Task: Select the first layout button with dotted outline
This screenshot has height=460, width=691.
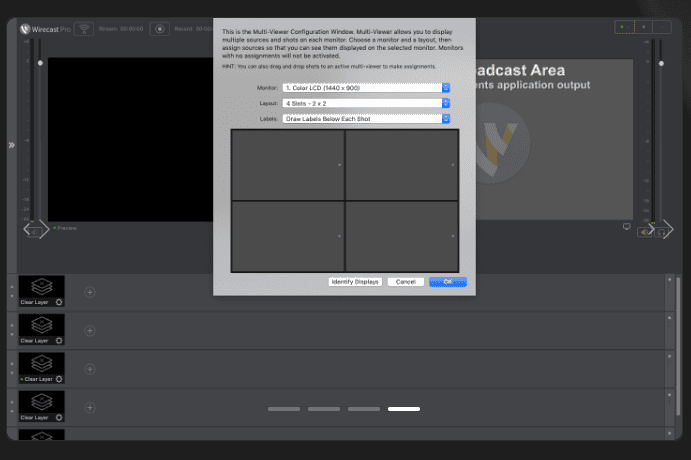Action: tap(624, 27)
